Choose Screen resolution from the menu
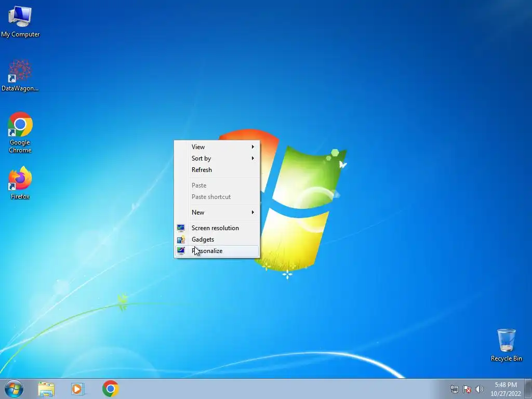This screenshot has height=399, width=532. (x=217, y=228)
